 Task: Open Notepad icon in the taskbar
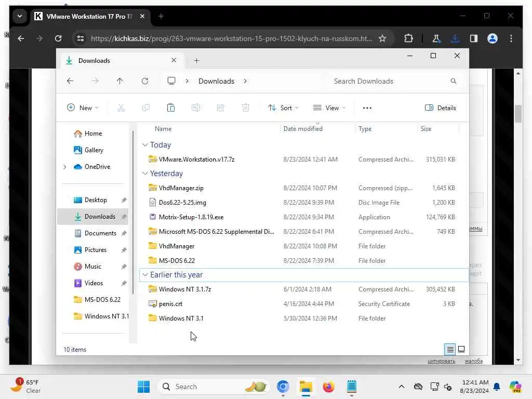click(x=352, y=387)
